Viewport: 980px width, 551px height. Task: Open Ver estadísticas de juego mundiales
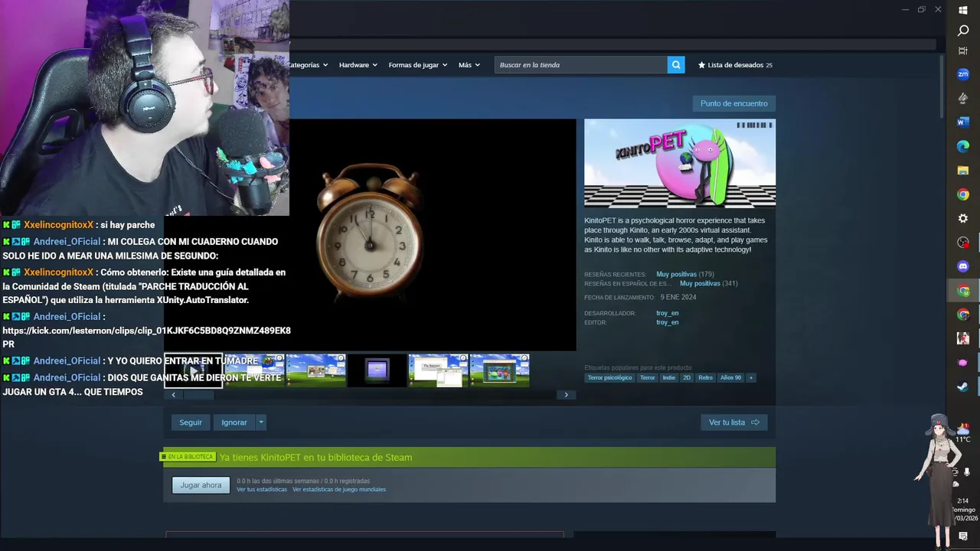pos(338,490)
